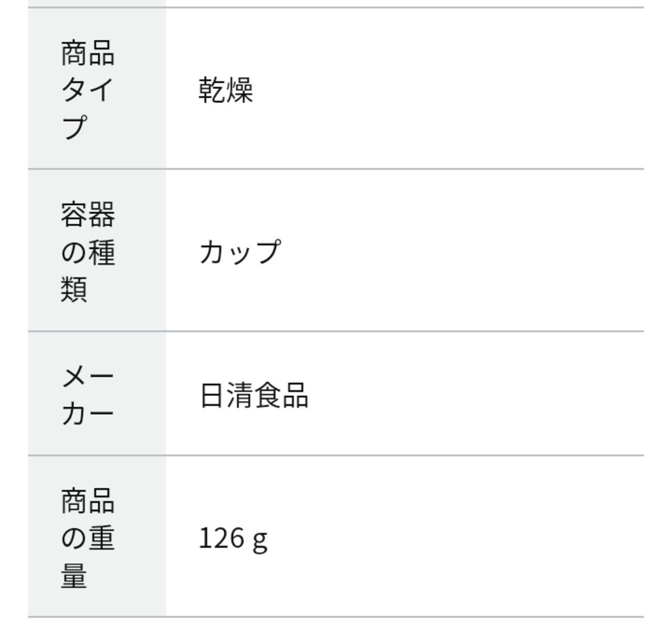Click the 容器 text in the 容器の種類 label
672x629 pixels.
tap(88, 214)
